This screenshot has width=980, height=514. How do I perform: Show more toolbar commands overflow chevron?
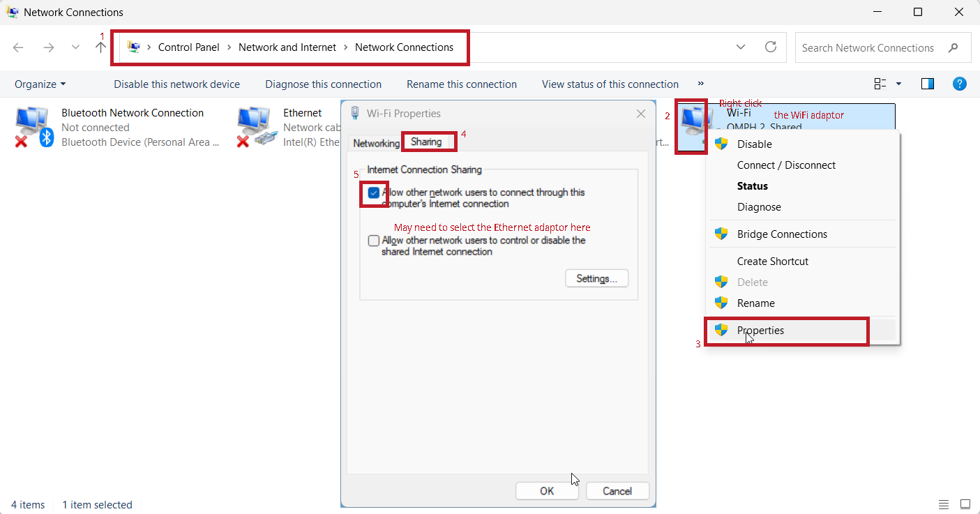[700, 84]
